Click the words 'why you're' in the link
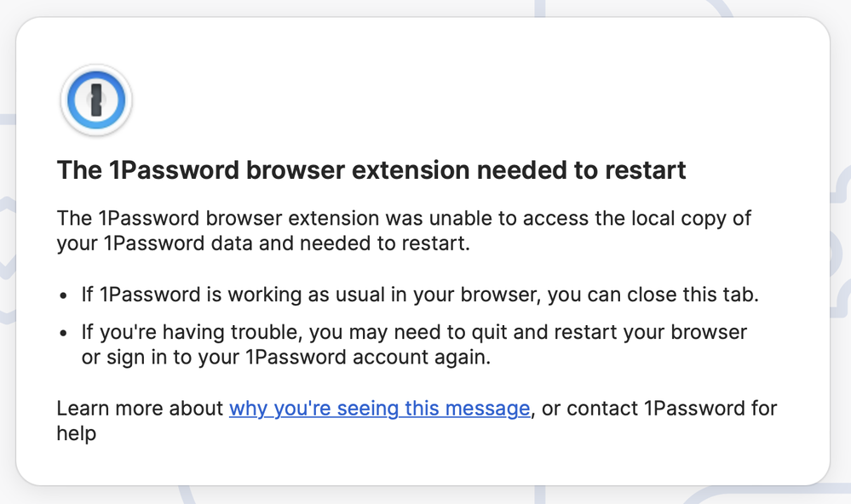Screen dimensions: 851x504 click(x=280, y=408)
